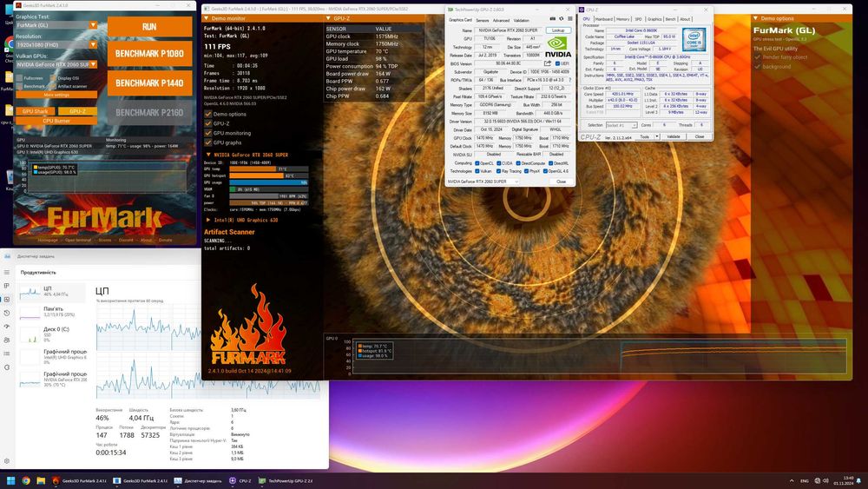868x489 pixels.
Task: Open Task Manager settings gear icon
Action: tap(7, 460)
